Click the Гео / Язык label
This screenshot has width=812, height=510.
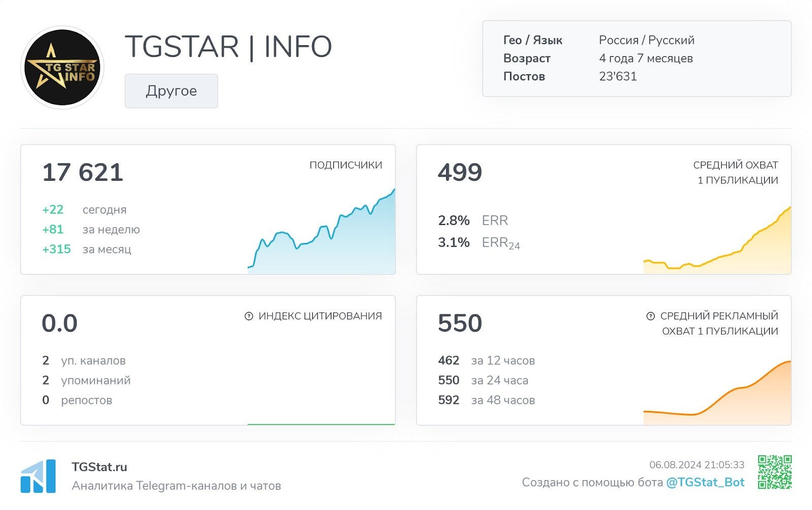[x=532, y=40]
